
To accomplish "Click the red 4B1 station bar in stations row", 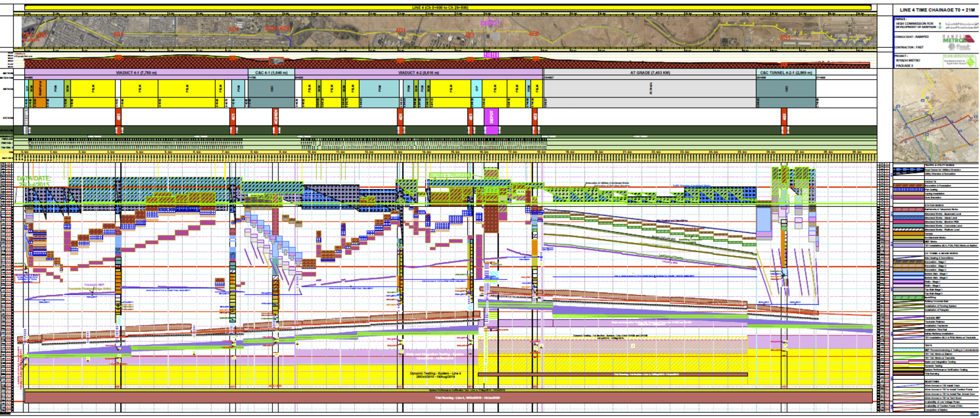I will 119,117.
